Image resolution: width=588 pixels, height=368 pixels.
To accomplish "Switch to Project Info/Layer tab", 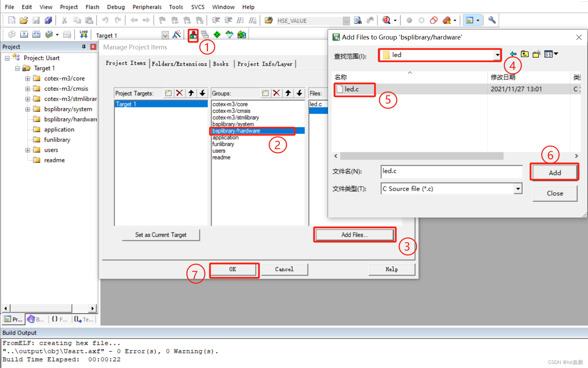I will coord(265,64).
